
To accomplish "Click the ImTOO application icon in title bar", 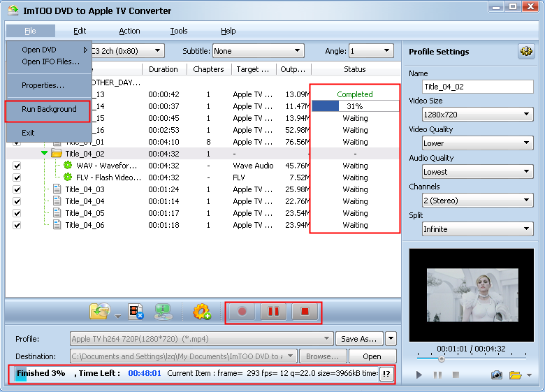I will 13,10.
